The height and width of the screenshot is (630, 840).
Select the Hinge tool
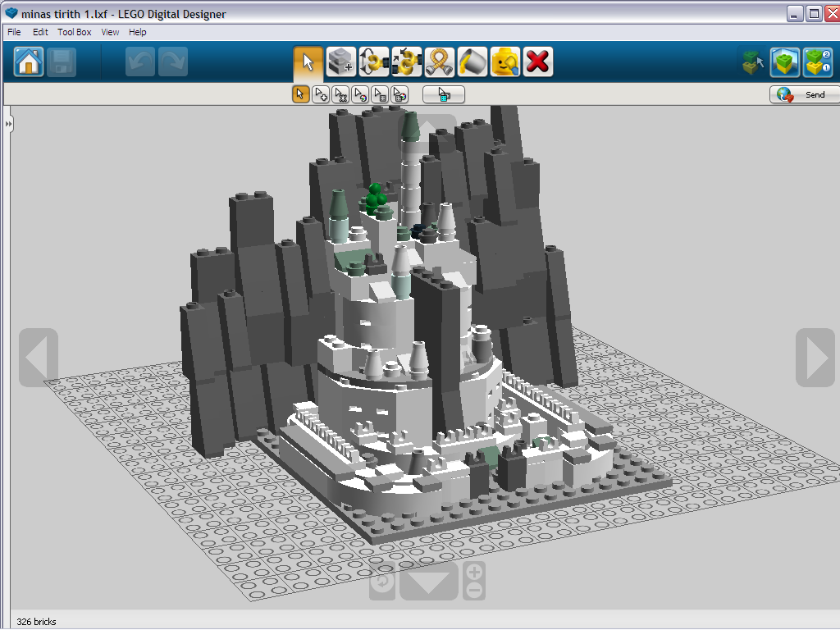pyautogui.click(x=374, y=62)
